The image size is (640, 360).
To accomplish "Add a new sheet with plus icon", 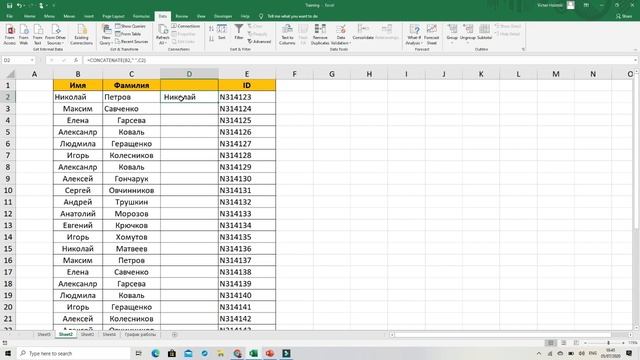I will [174, 335].
